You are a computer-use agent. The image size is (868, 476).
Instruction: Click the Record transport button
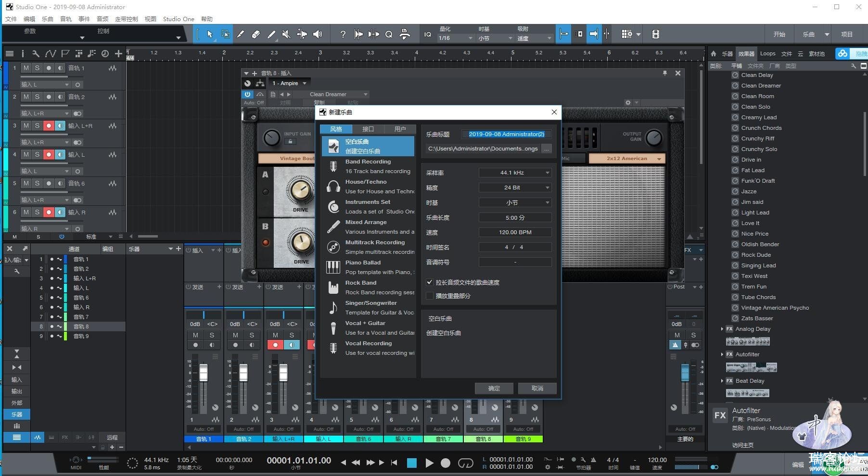[446, 463]
